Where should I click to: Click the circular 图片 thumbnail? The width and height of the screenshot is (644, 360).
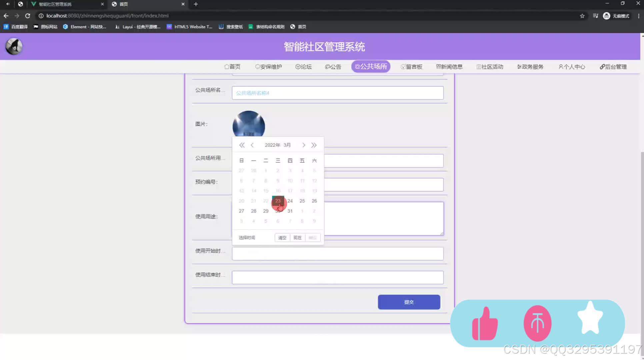[x=249, y=124]
